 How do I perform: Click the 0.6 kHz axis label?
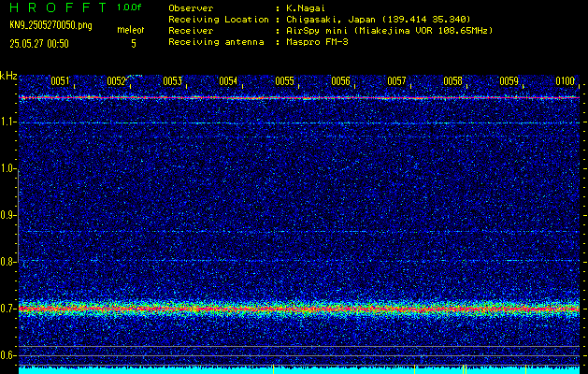7,355
